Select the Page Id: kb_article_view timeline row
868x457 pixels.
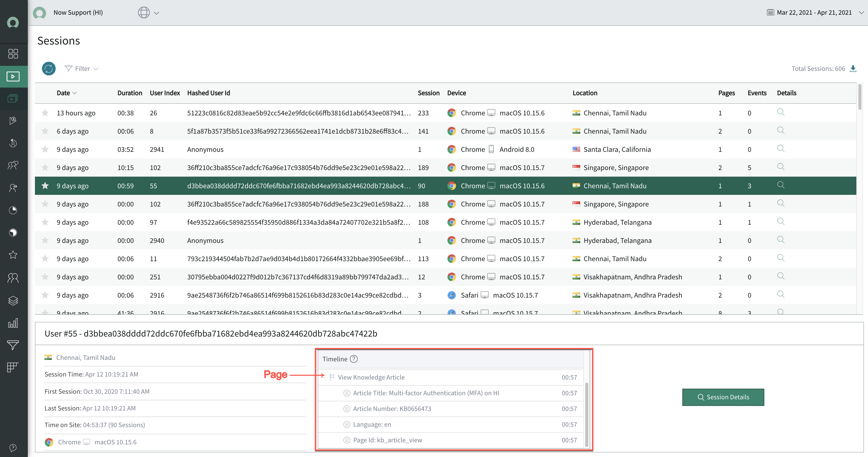pyautogui.click(x=450, y=440)
